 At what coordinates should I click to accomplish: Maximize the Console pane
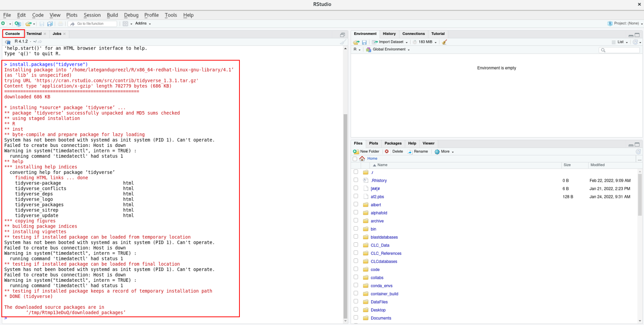[342, 35]
